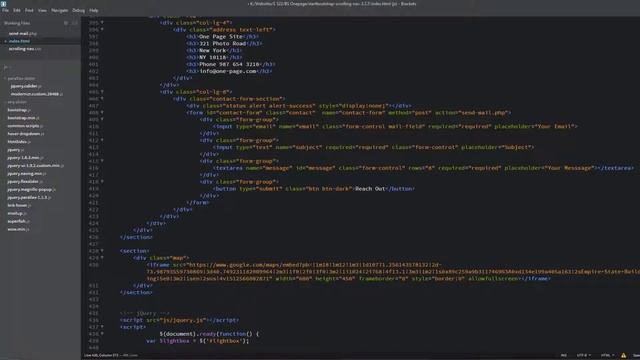Click 'info@one-page.com' text in code

point(228,71)
